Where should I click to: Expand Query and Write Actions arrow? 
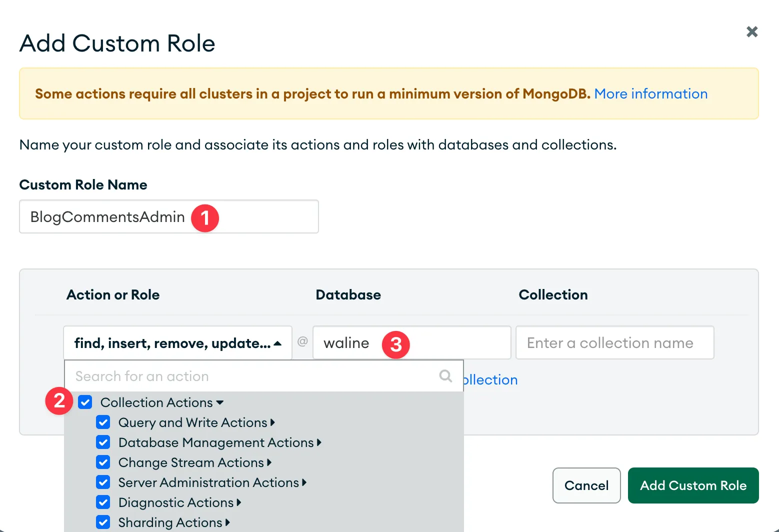coord(272,422)
